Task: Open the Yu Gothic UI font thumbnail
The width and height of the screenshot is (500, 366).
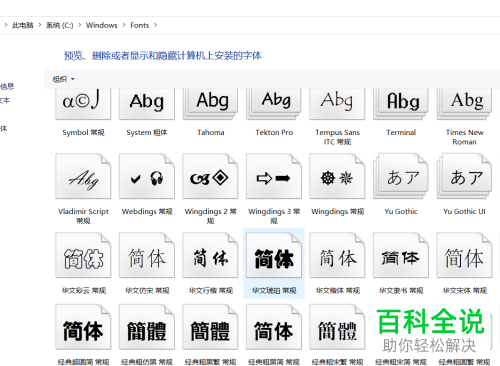Action: (464, 176)
